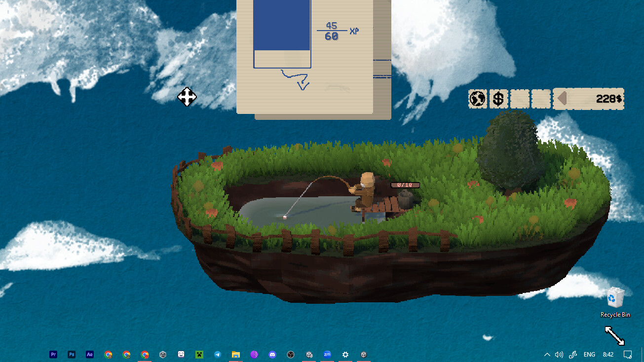Collapse the money panel with the arrow
The width and height of the screenshot is (644, 362).
pyautogui.click(x=562, y=99)
